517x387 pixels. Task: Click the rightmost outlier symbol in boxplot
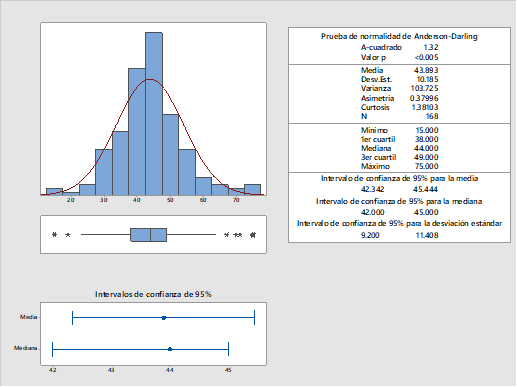pyautogui.click(x=253, y=235)
